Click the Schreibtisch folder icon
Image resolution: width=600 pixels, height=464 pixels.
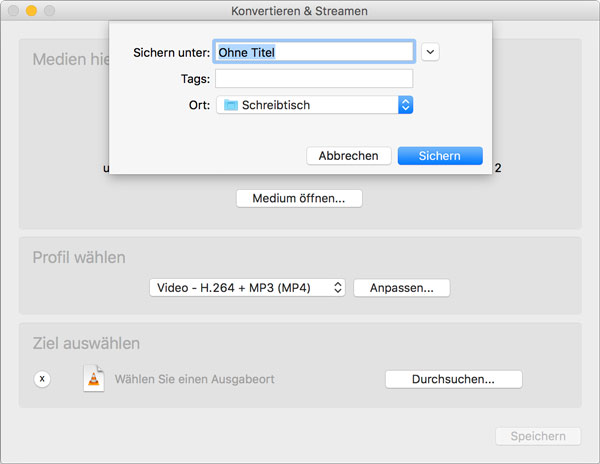pyautogui.click(x=231, y=105)
